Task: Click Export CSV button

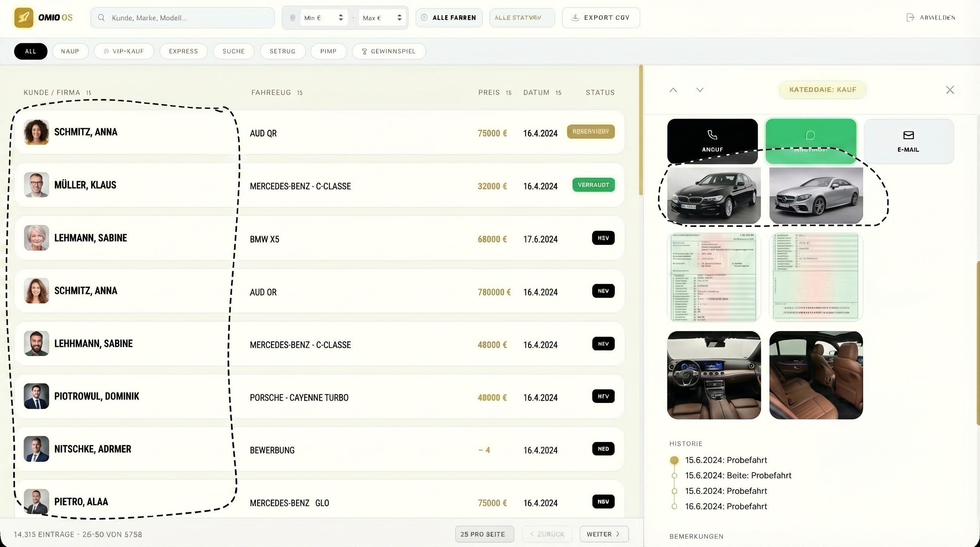Action: tap(601, 17)
